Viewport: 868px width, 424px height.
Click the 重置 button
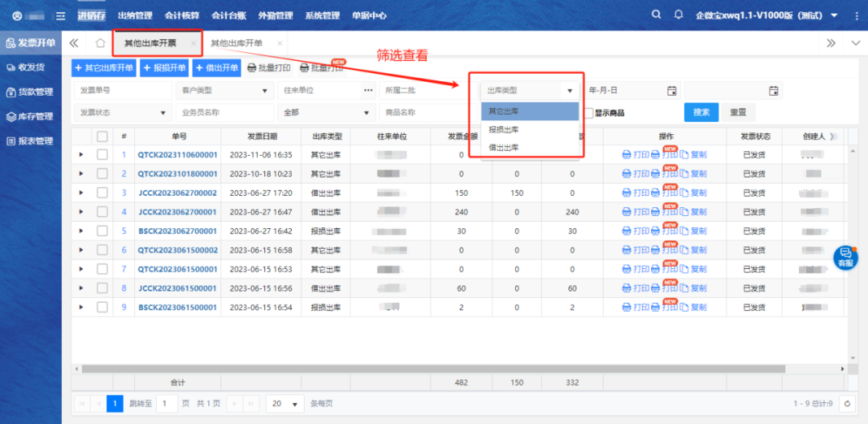click(738, 112)
